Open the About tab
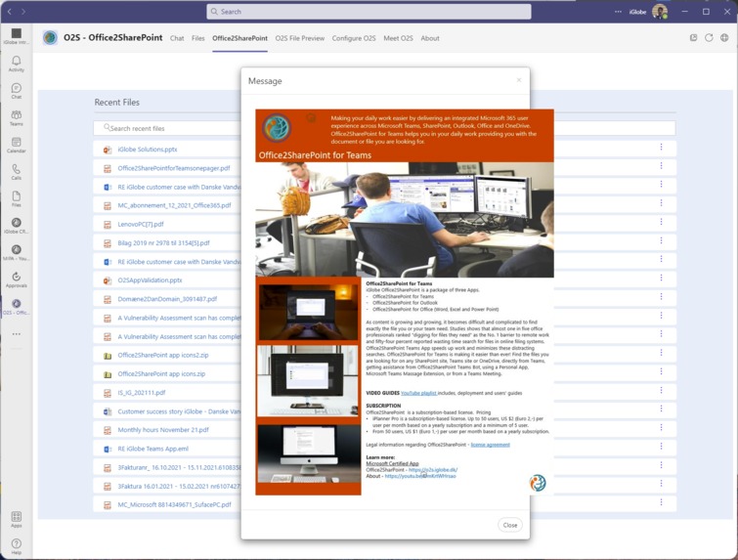This screenshot has height=560, width=738. [x=430, y=38]
